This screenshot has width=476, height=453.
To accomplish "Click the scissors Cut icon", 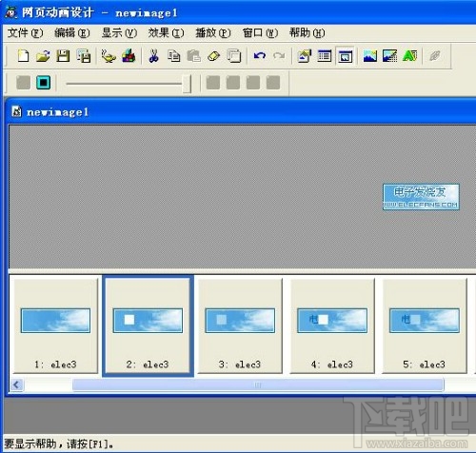I will [154, 56].
